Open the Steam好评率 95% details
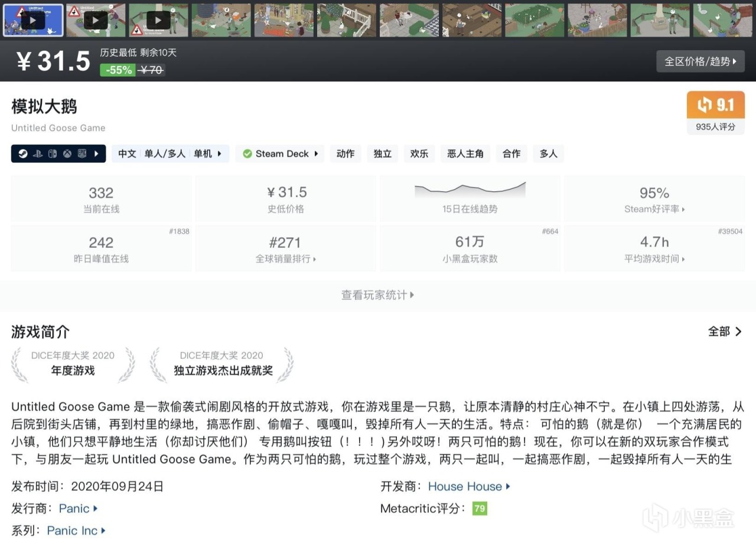The width and height of the screenshot is (756, 546). coord(654,200)
